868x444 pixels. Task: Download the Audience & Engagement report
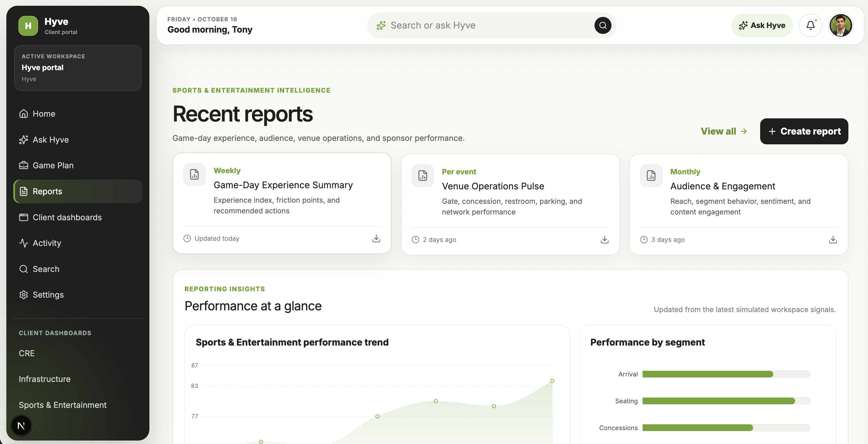(x=833, y=240)
